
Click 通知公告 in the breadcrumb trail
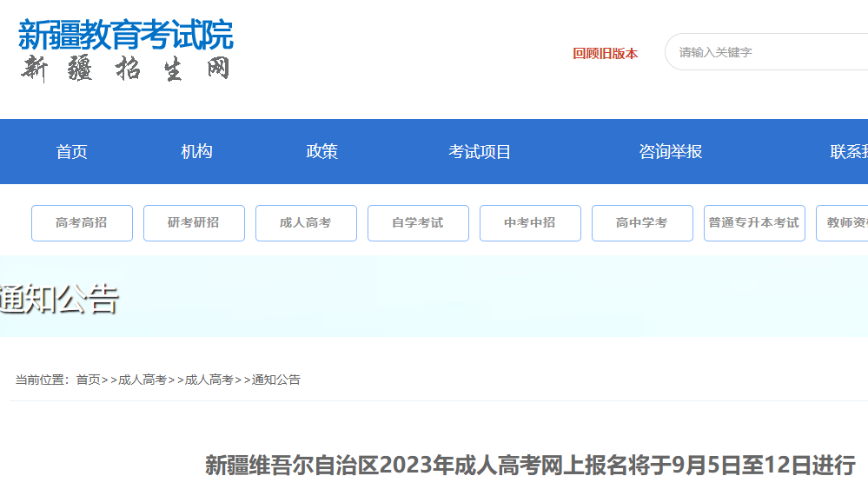(x=275, y=380)
